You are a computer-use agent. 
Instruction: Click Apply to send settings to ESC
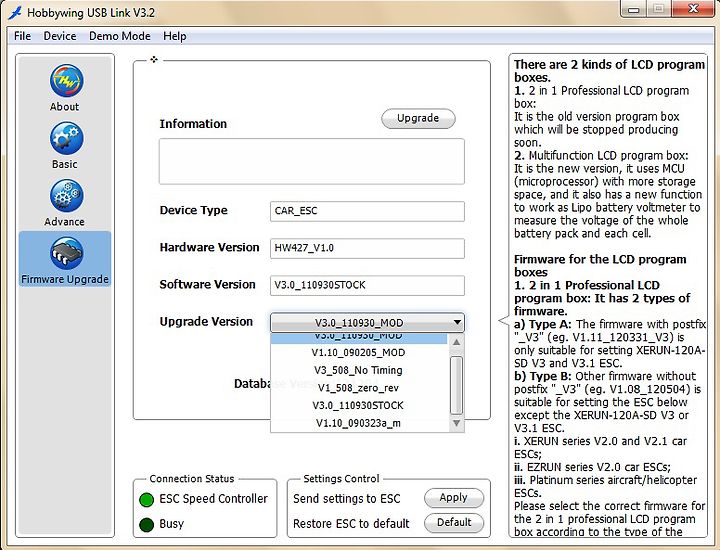click(x=454, y=498)
